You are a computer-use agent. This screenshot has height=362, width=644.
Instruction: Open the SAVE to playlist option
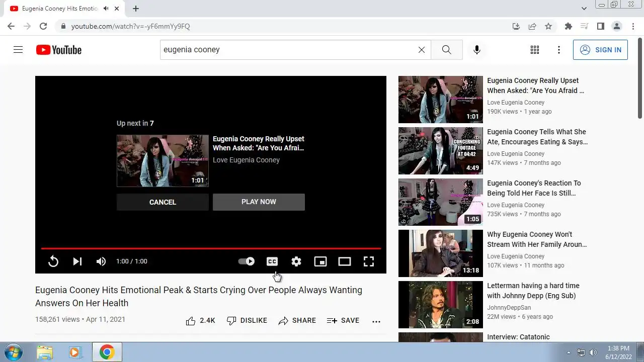pos(343,321)
